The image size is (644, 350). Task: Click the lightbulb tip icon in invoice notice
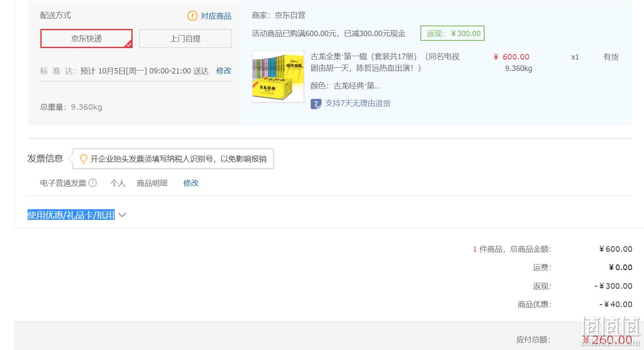coord(84,159)
